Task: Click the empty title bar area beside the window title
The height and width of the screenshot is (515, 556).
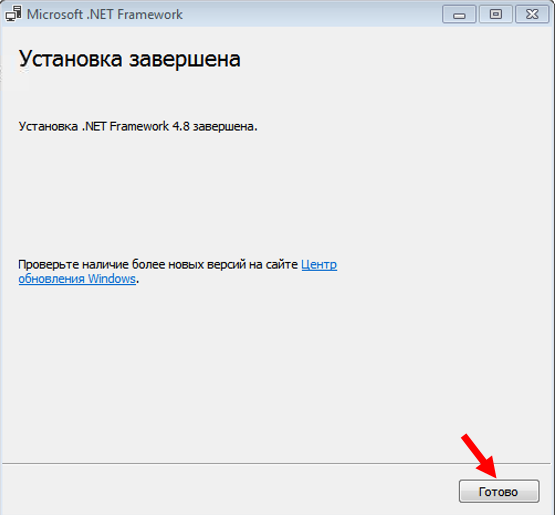Action: (x=312, y=15)
